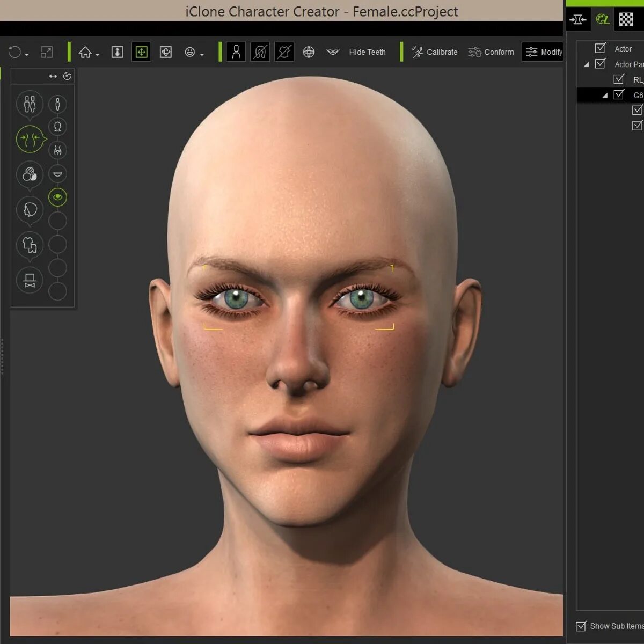Click the Conform button
644x644 pixels.
coord(491,52)
